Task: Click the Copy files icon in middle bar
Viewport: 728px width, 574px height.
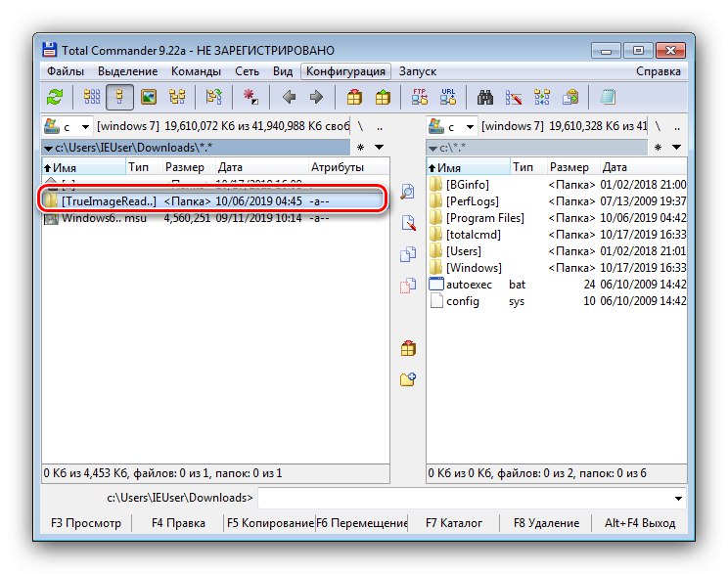Action: tap(408, 254)
